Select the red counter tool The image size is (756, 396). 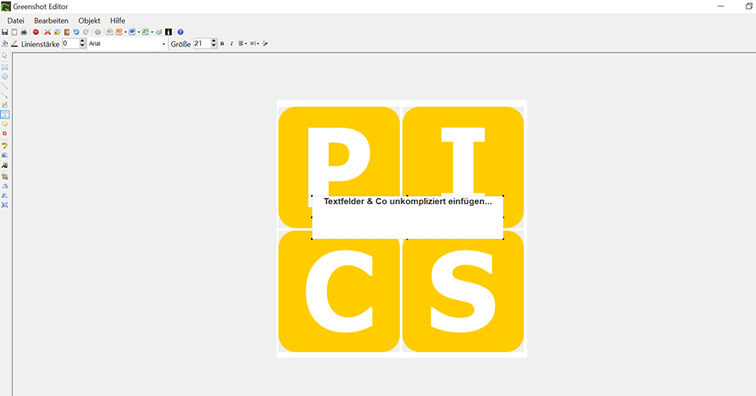[5, 134]
